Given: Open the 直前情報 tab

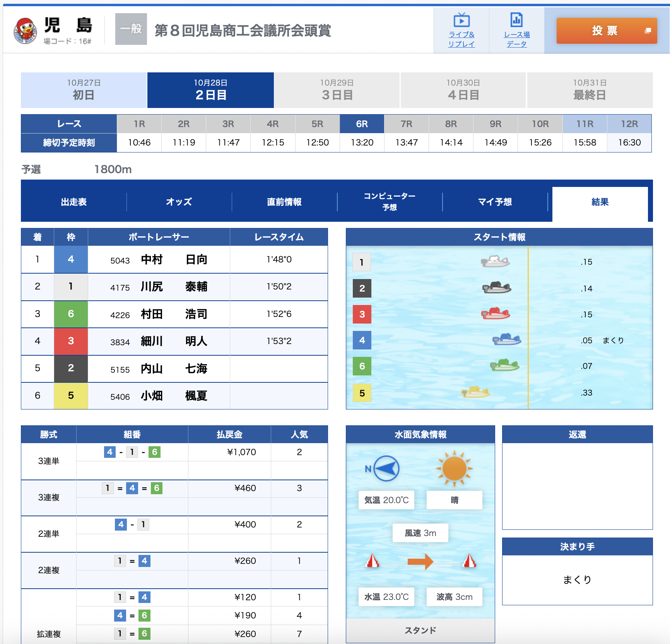Looking at the screenshot, I should pos(284,202).
